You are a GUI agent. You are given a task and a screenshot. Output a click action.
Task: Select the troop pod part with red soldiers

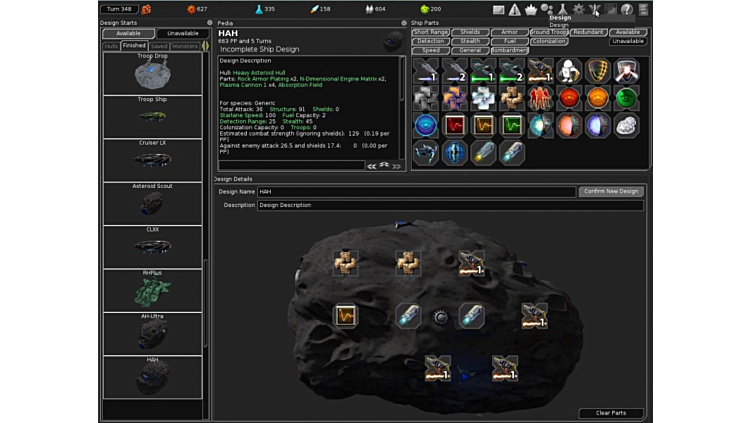541,98
